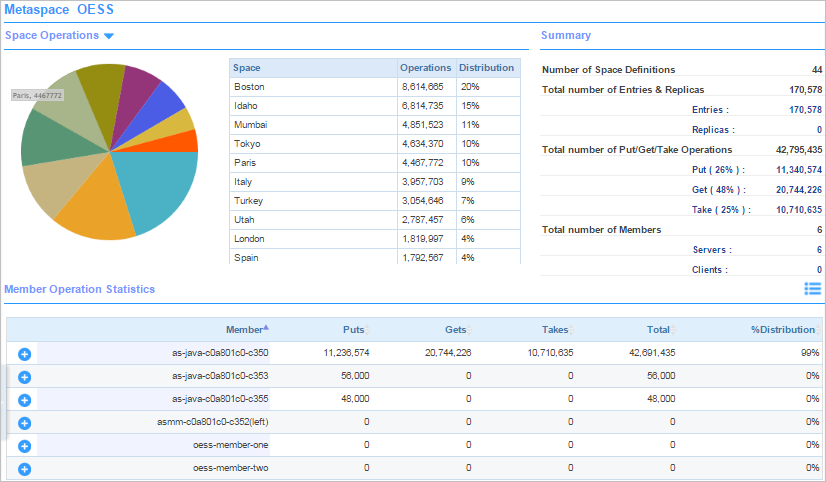This screenshot has width=826, height=482.
Task: Expand the as-java-c0a801c0-c353 member row
Action: point(25,376)
